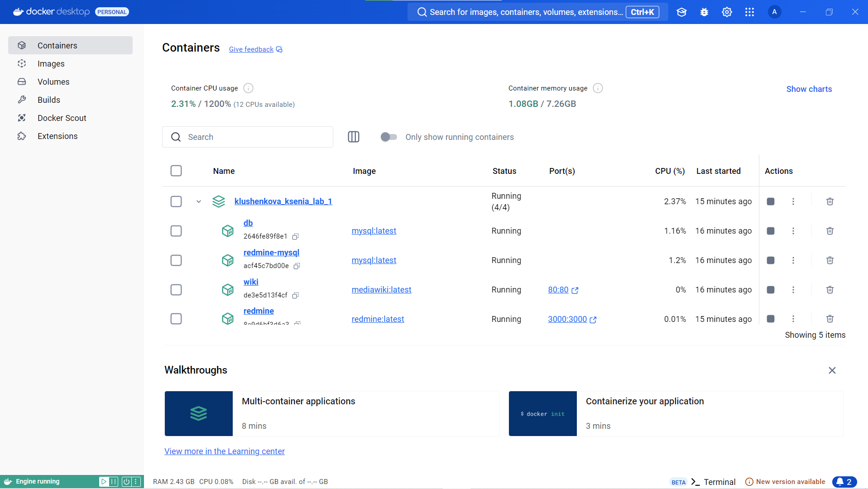Open the apps grid menu icon

tap(749, 12)
